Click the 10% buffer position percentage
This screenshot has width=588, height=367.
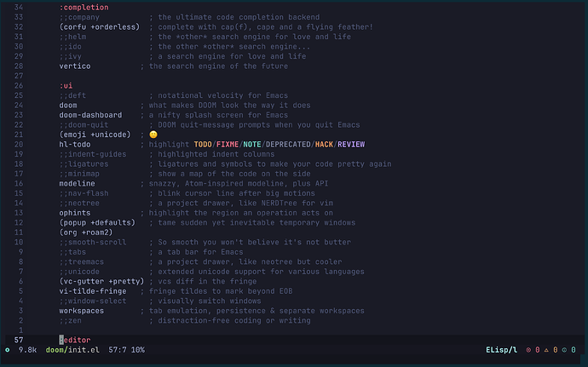coord(138,350)
